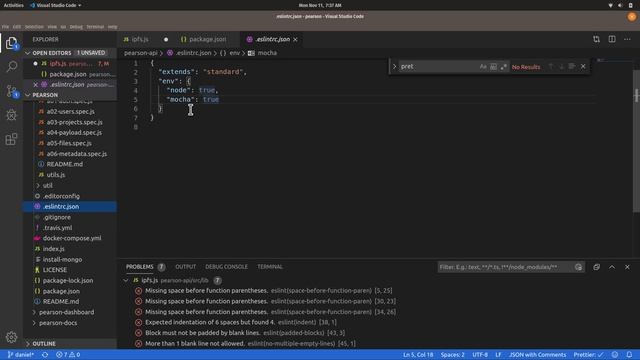
Task: Open the Extensions view
Action: pos(11,139)
